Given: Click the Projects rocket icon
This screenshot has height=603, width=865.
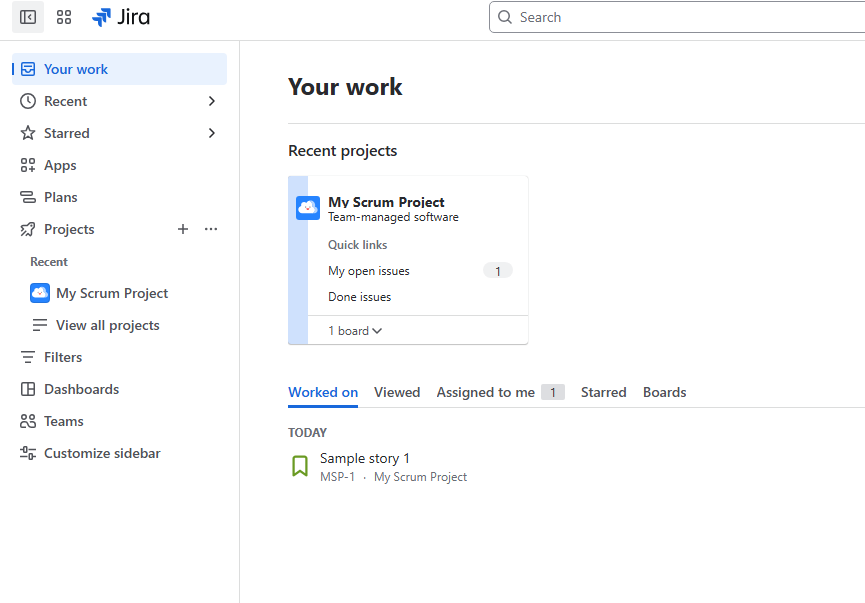Looking at the screenshot, I should [x=28, y=229].
